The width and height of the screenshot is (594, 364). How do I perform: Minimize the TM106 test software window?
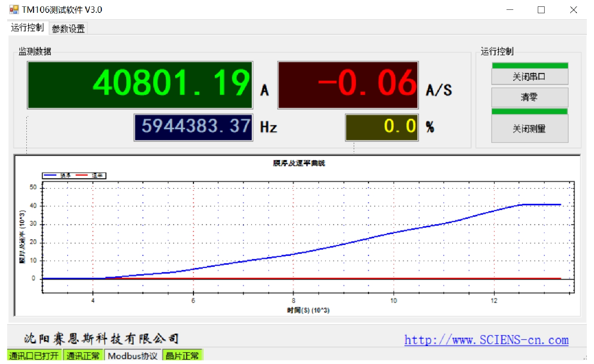coord(510,10)
